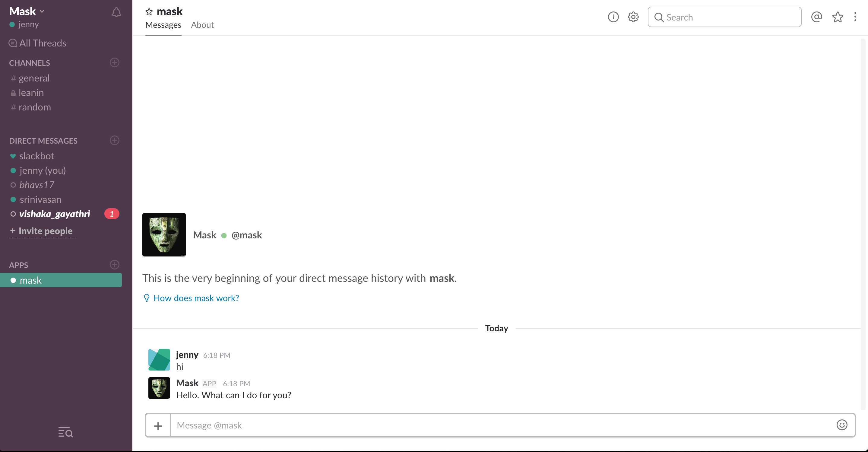Click the attach file plus button
This screenshot has width=868, height=452.
tap(158, 426)
